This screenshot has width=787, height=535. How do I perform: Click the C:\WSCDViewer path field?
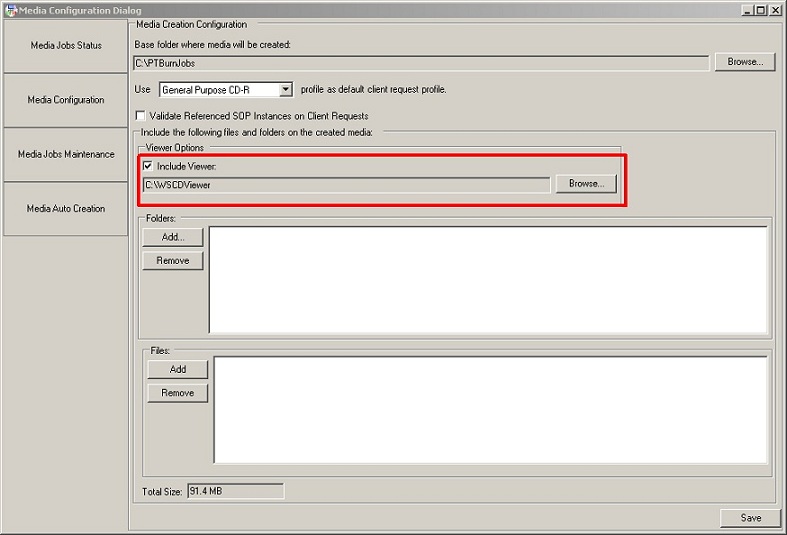tap(346, 185)
